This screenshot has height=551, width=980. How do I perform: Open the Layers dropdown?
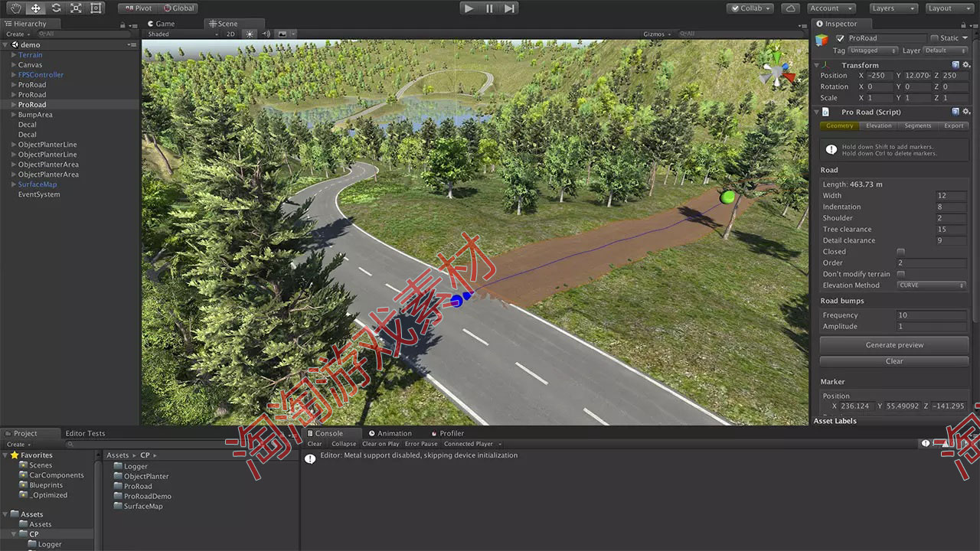[893, 8]
